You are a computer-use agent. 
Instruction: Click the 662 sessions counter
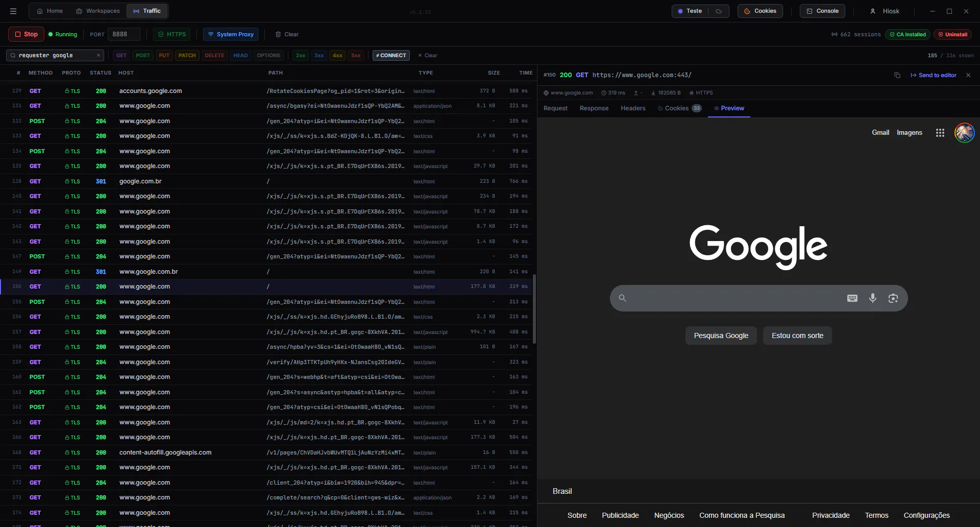click(856, 34)
